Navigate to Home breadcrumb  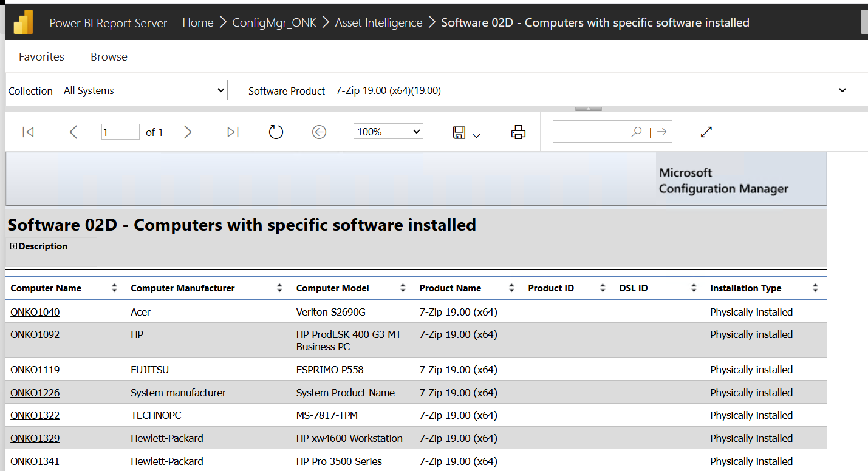(198, 22)
